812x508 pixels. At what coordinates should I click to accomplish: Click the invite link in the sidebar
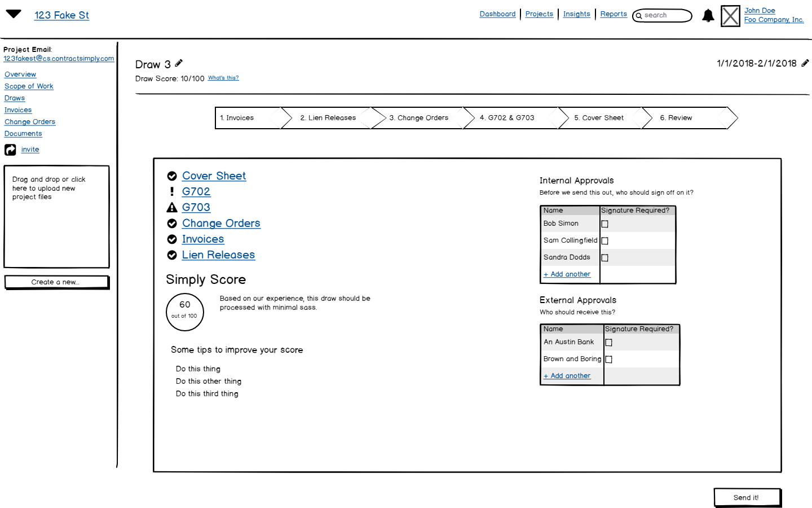point(30,150)
